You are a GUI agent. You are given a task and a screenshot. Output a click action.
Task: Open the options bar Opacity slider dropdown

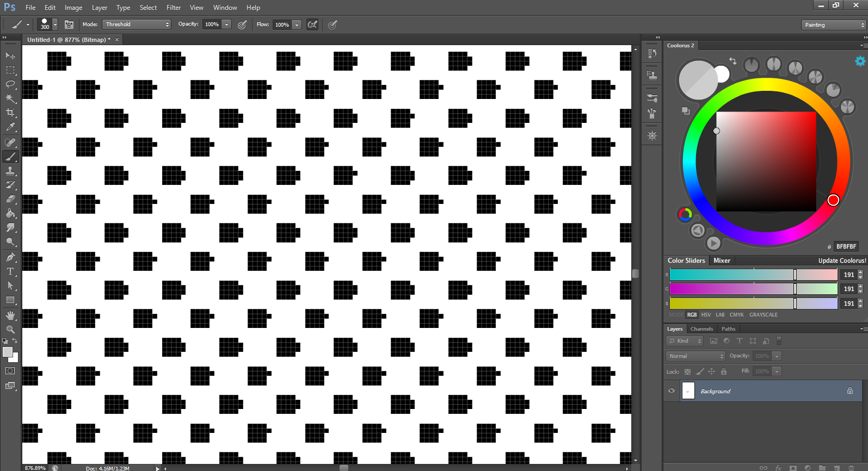227,24
